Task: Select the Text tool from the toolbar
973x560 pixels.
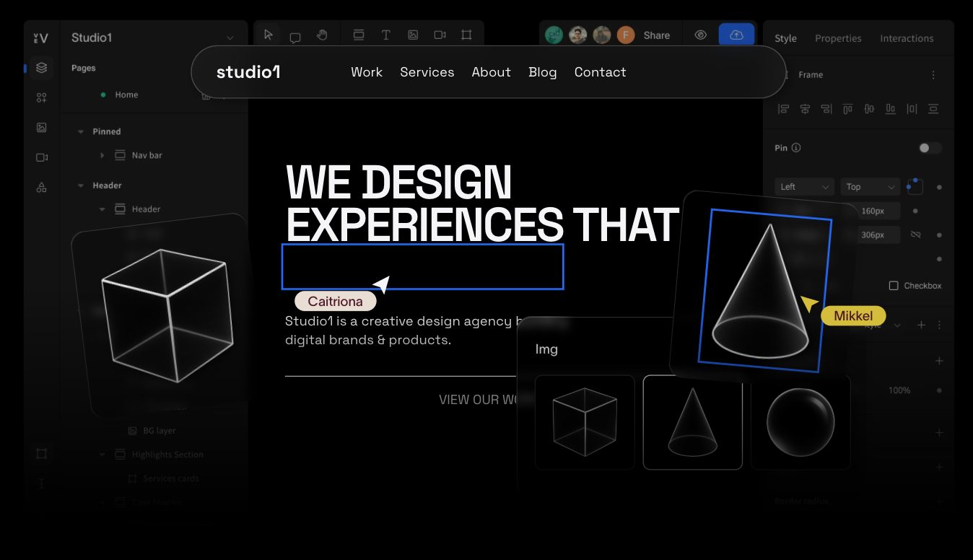Action: point(386,34)
